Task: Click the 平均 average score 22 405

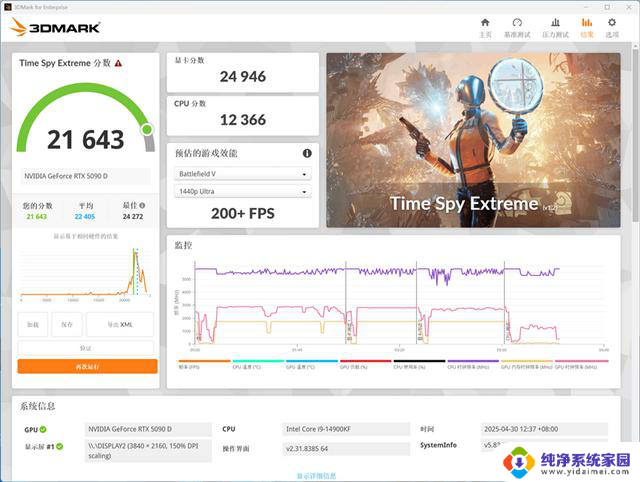Action: (84, 217)
